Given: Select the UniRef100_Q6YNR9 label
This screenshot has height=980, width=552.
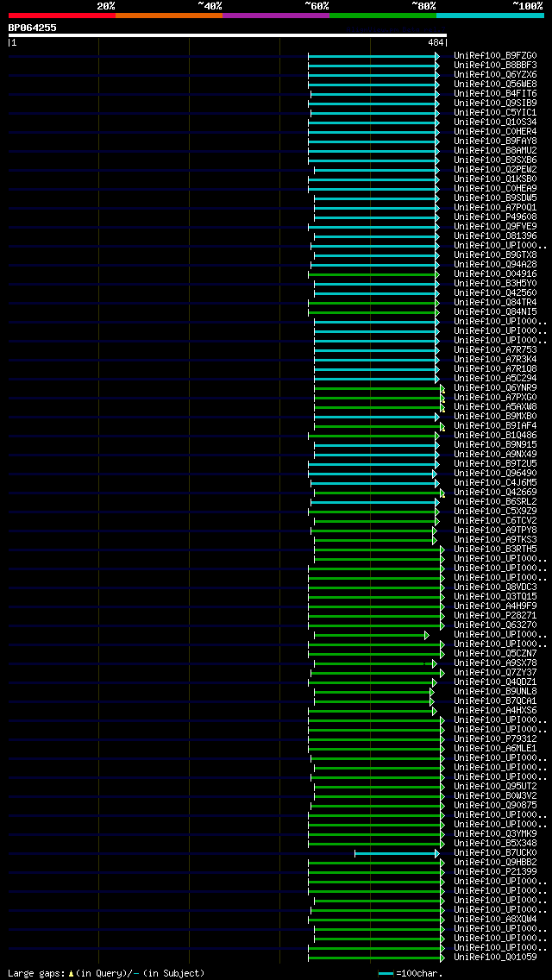Looking at the screenshot, I should pos(495,387).
